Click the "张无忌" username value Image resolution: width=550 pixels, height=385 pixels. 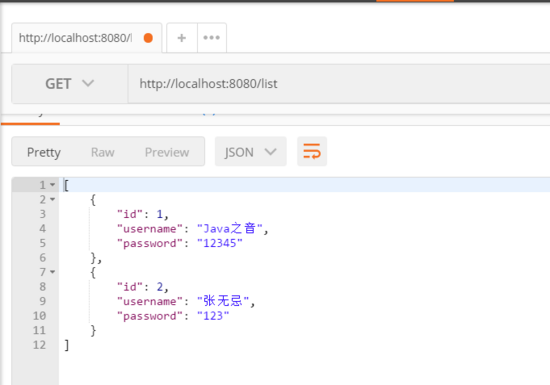click(x=223, y=301)
